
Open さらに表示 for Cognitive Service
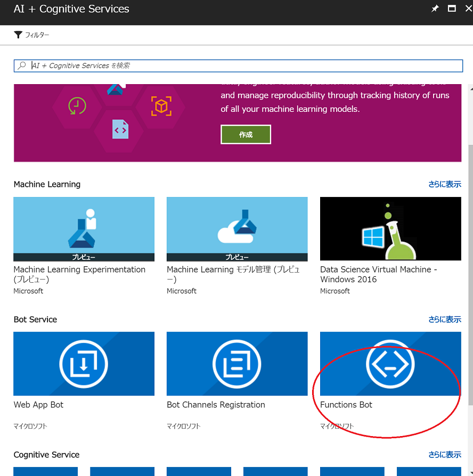445,455
